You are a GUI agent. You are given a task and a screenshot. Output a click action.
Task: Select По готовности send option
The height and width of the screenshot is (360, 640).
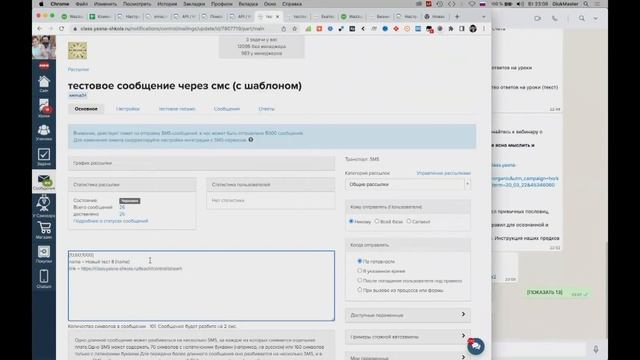[x=360, y=261]
